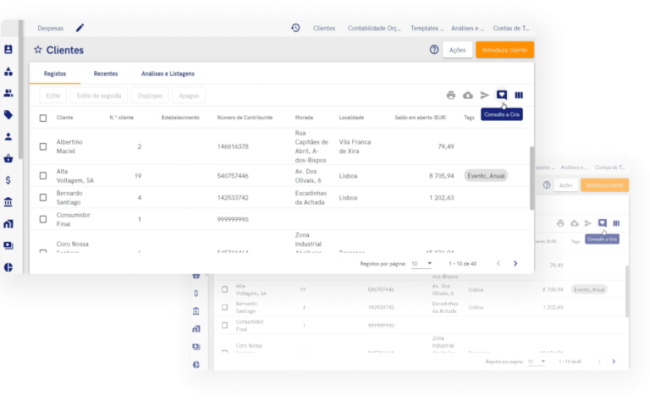Click the contributor number 540757446 cell
This screenshot has height=406, width=650.
click(233, 176)
